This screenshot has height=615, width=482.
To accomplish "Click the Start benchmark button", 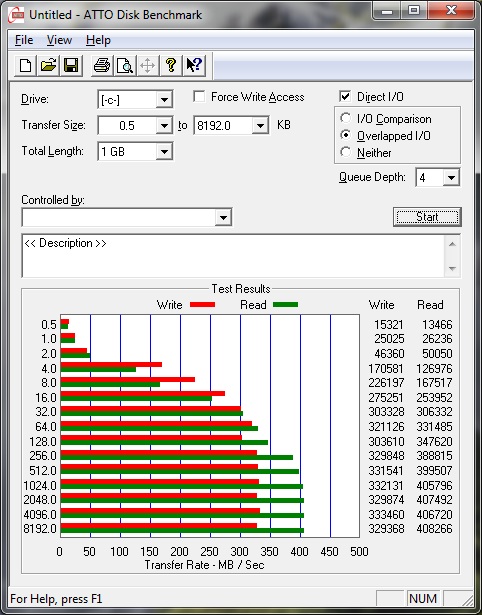I will click(427, 217).
